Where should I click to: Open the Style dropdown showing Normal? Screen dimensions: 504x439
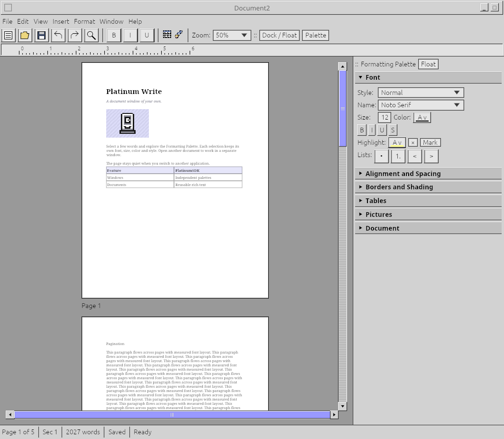pyautogui.click(x=421, y=93)
